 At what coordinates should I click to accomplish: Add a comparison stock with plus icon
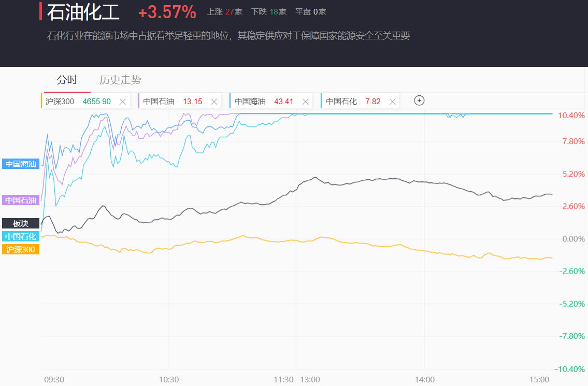pyautogui.click(x=419, y=101)
